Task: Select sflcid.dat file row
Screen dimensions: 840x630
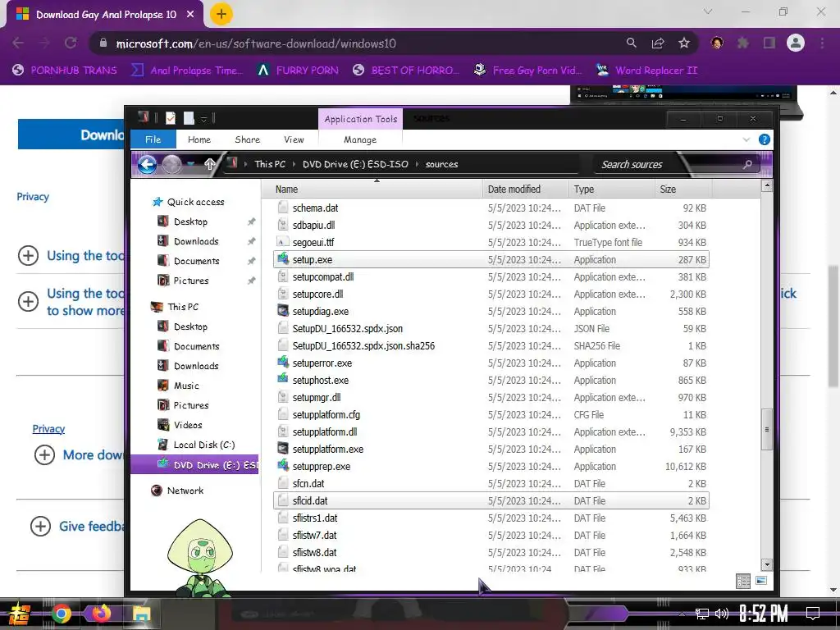Action: click(491, 501)
